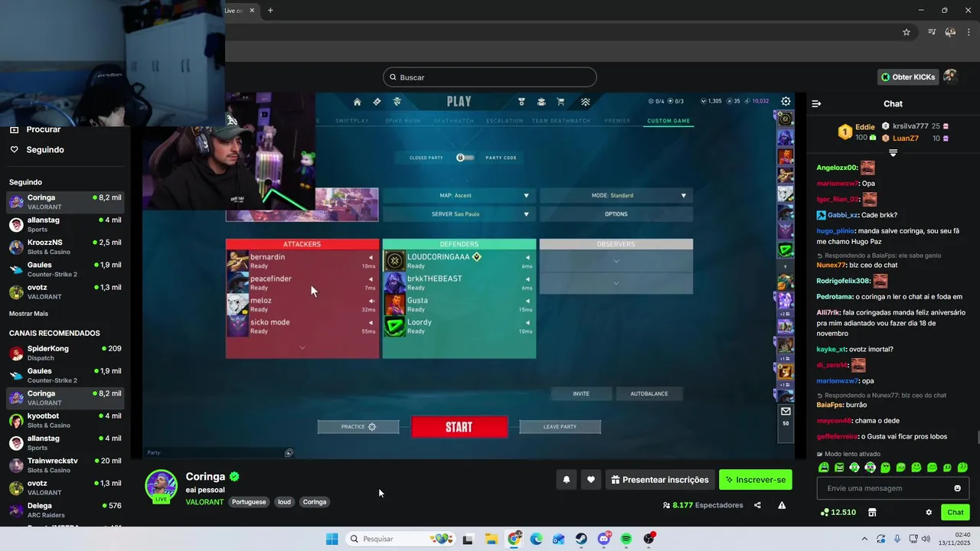The width and height of the screenshot is (980, 551).
Task: Click the LEAVE PARTY button
Action: coord(560,426)
